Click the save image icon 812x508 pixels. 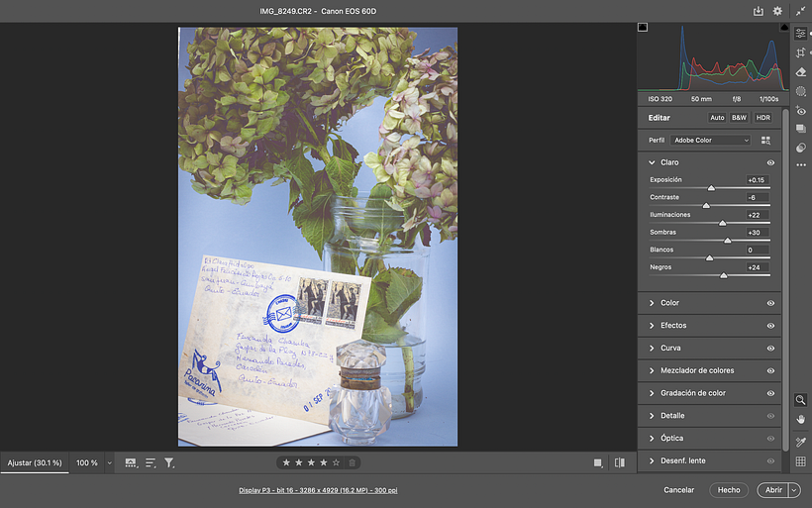(x=759, y=11)
